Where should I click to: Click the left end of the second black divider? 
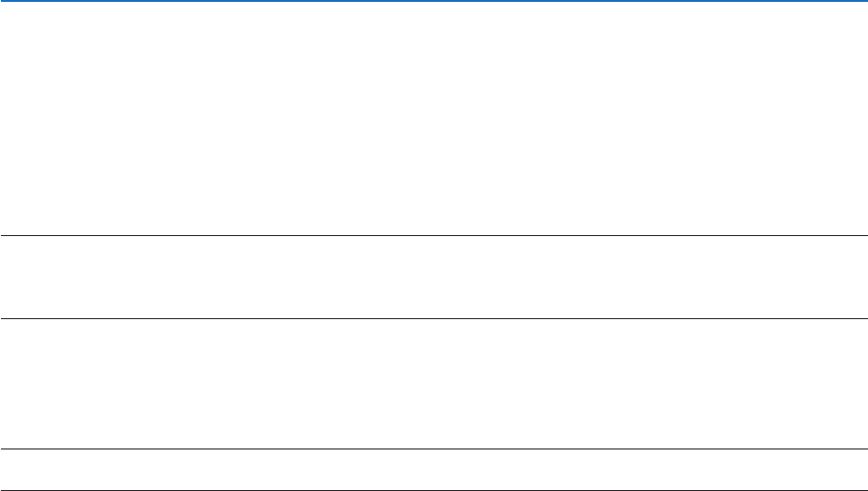tap(4, 319)
